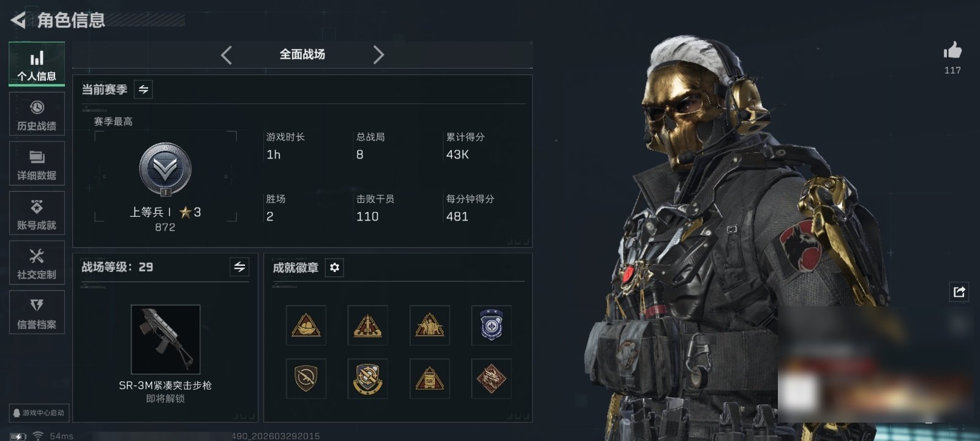The height and width of the screenshot is (441, 980).
Task: Open the 详细数据 tab
Action: click(x=37, y=164)
